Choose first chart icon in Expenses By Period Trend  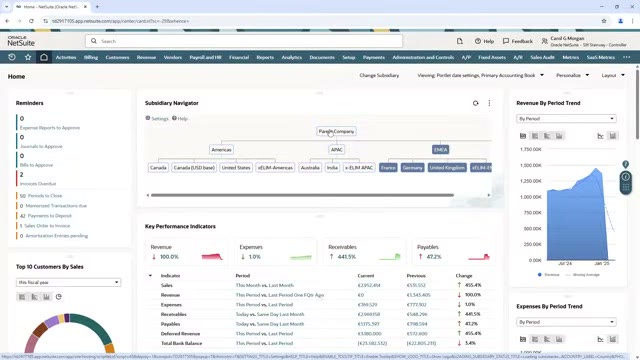[x=523, y=339]
